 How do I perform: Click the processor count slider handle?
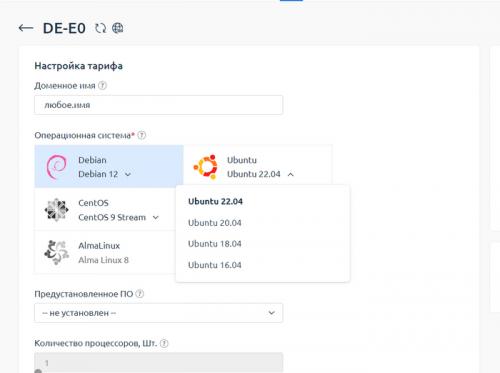38,371
